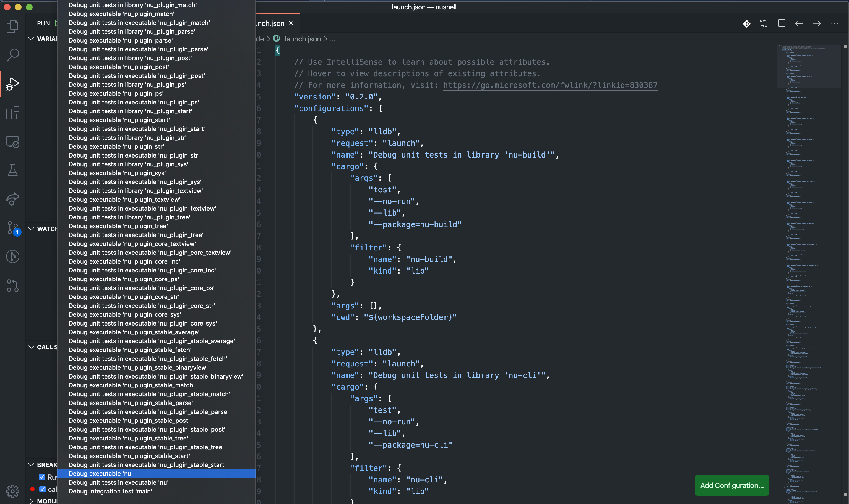Split the editor to the right
The height and width of the screenshot is (504, 849).
click(x=781, y=23)
